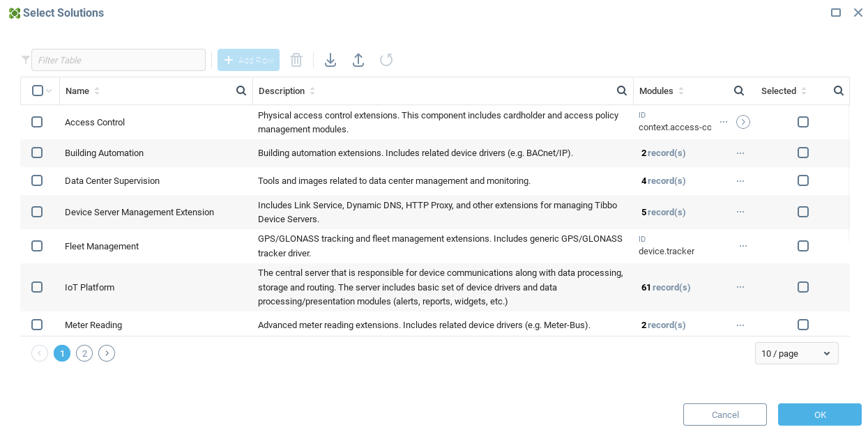Sort table by Name column
Viewport: 868px width, 434px height.
point(97,91)
